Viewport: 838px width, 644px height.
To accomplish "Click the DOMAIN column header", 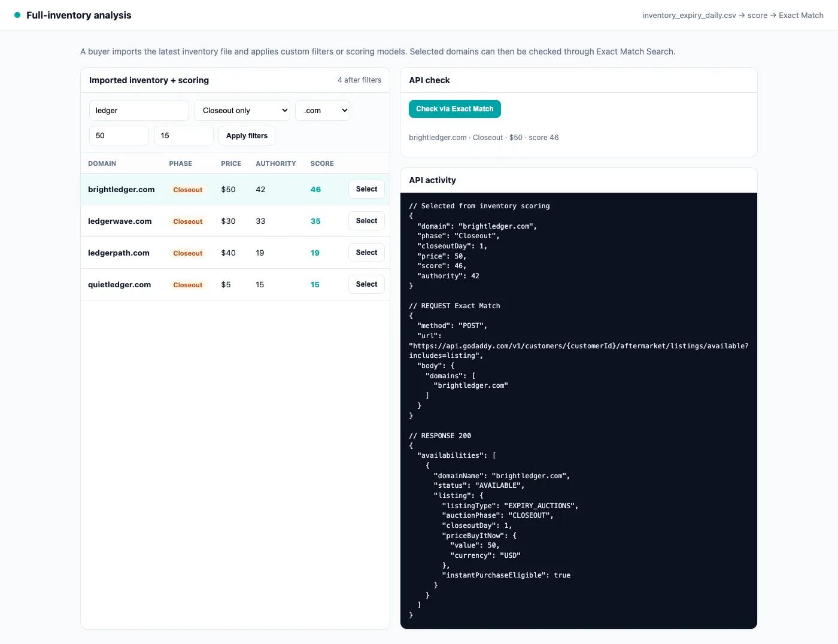I will pos(102,163).
